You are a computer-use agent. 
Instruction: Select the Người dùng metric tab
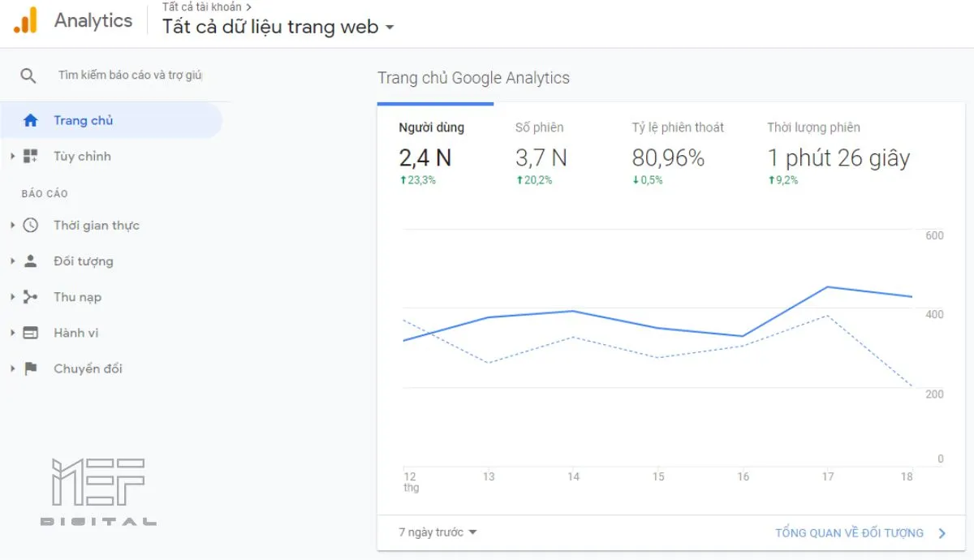click(432, 153)
